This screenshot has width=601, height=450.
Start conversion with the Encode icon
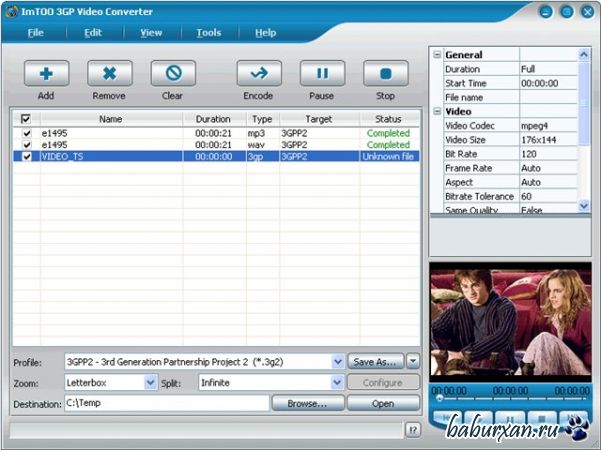coord(258,73)
